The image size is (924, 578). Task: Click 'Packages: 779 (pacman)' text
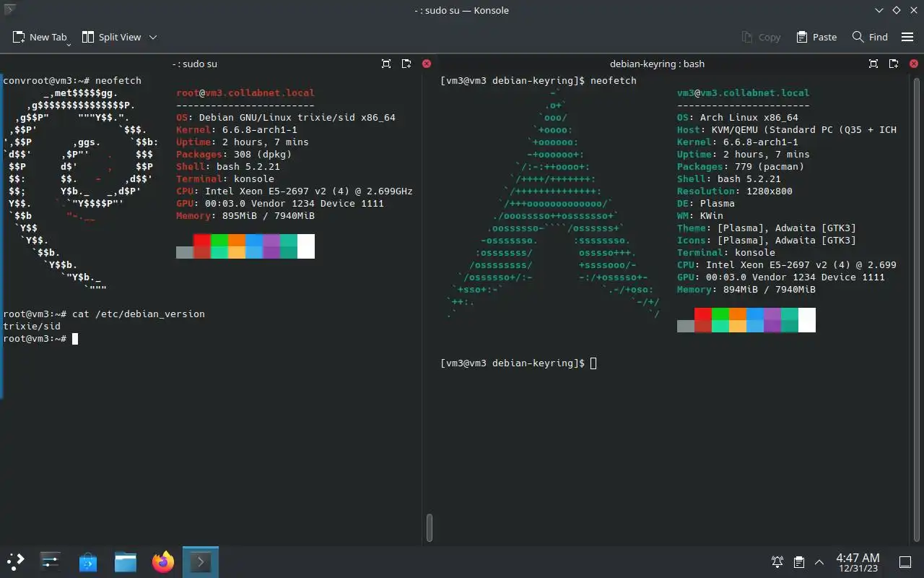741,166
